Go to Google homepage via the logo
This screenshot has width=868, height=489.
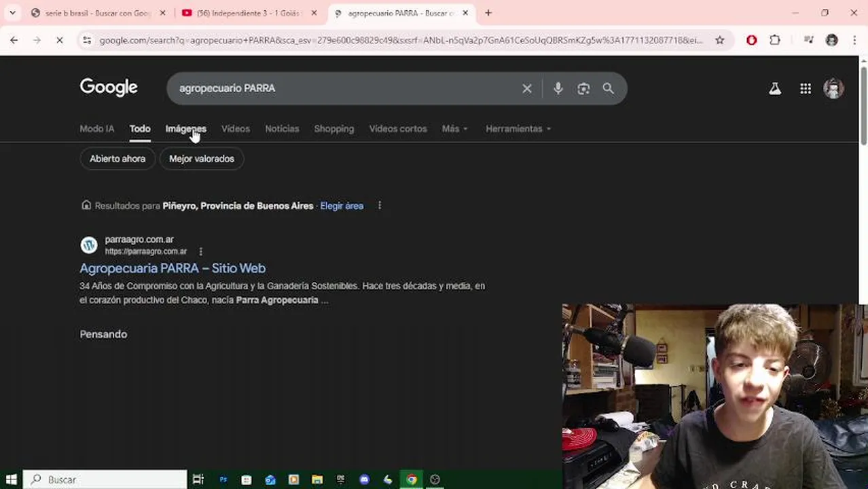coord(109,88)
